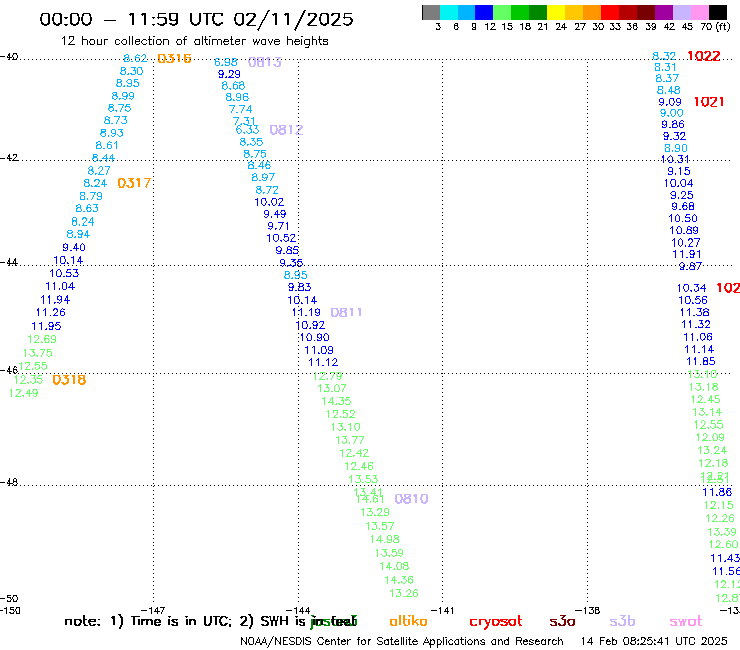Click the altika satellite legend label
This screenshot has width=740, height=650.
coord(408,621)
